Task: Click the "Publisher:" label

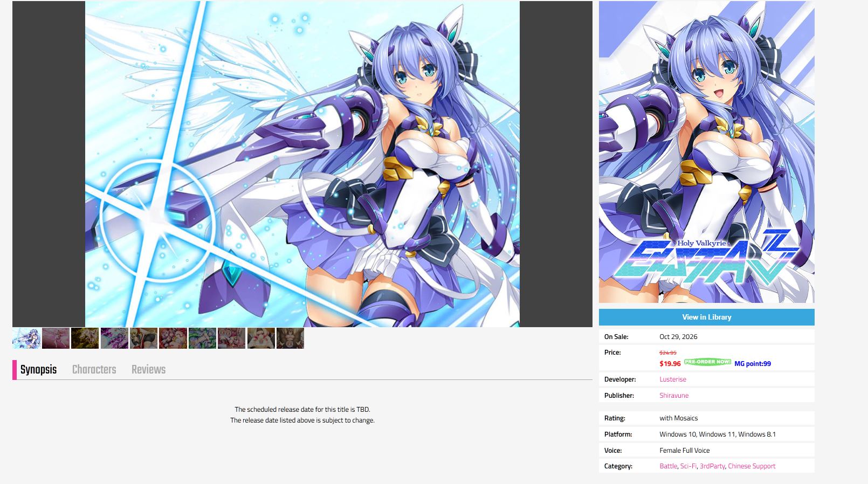Action: (619, 395)
